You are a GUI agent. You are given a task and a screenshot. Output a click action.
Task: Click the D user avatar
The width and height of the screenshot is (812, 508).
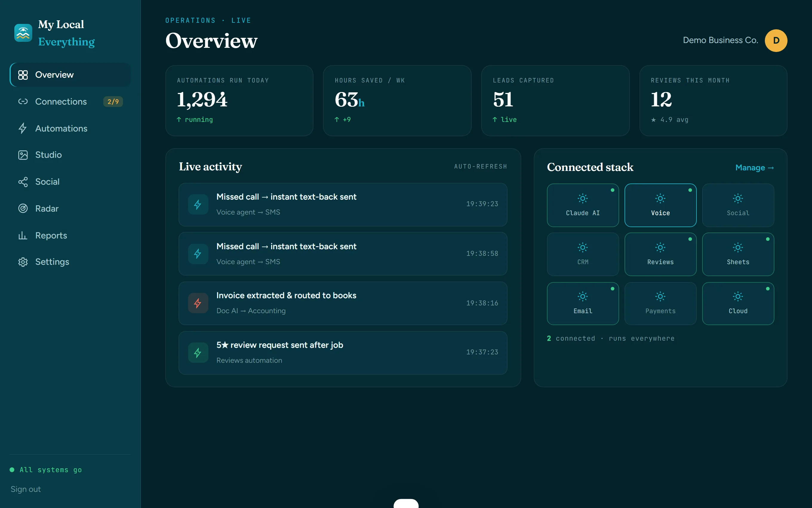coord(776,40)
